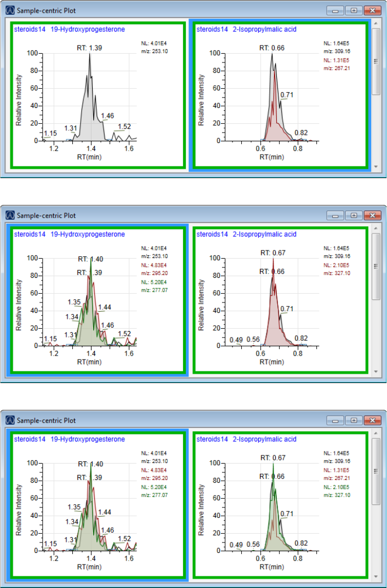Click the '1.46' peak label in the top window

coord(107,116)
